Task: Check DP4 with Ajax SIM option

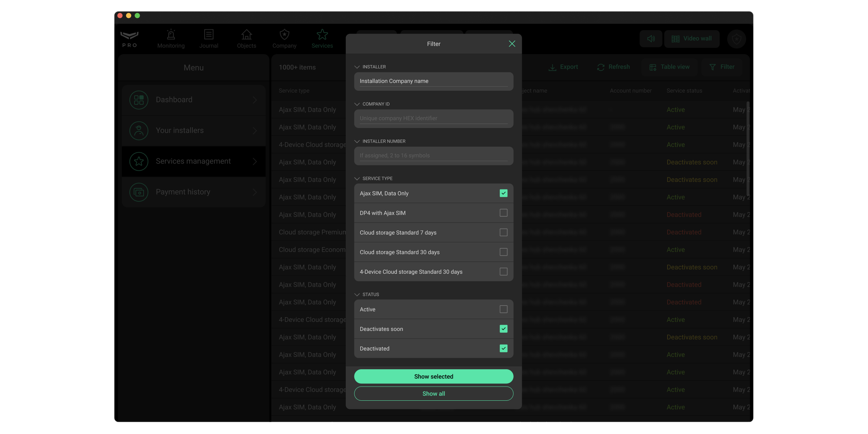Action: 503,213
